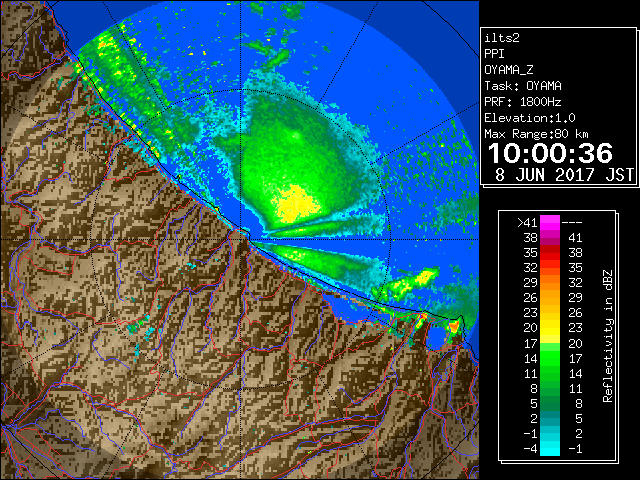Select the "Elevation:1.0" text
This screenshot has width=640, height=480.
(530, 118)
